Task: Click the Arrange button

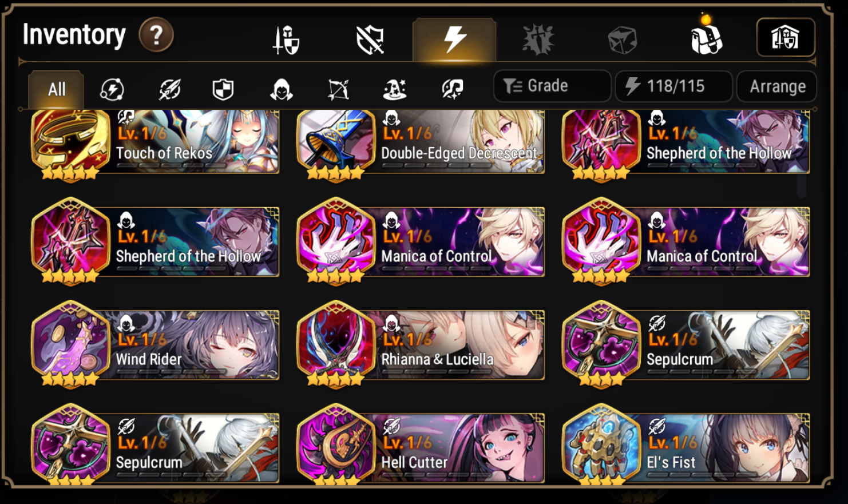Action: click(777, 86)
